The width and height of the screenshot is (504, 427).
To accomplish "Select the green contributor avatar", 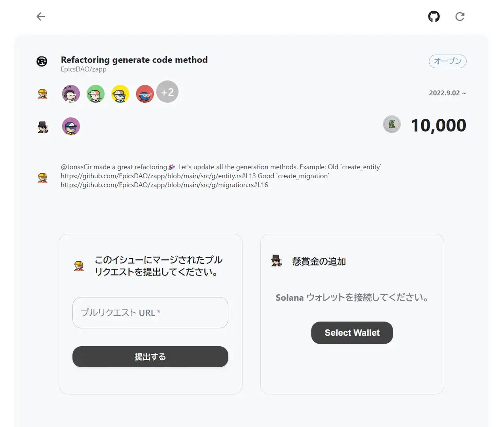I will 96,94.
